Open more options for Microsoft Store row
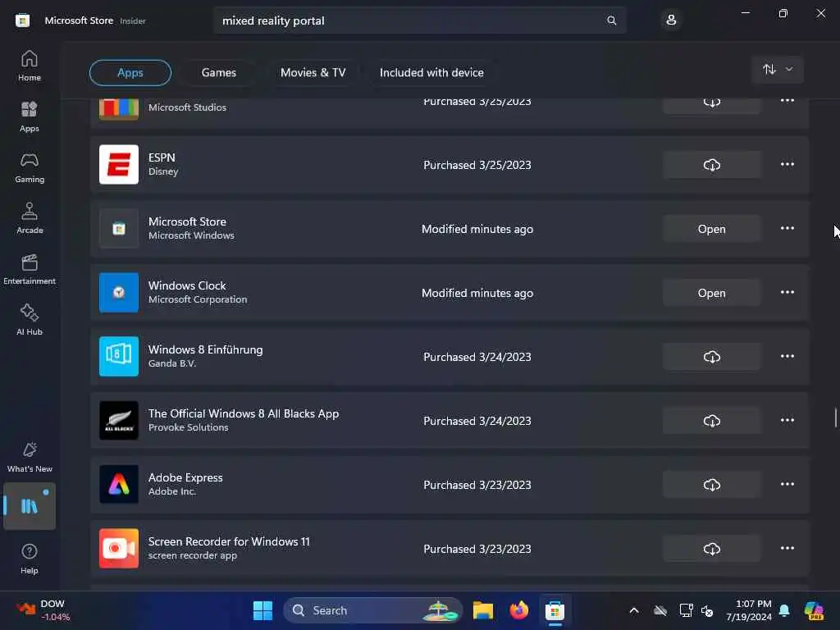Viewport: 840px width, 630px height. (x=787, y=228)
